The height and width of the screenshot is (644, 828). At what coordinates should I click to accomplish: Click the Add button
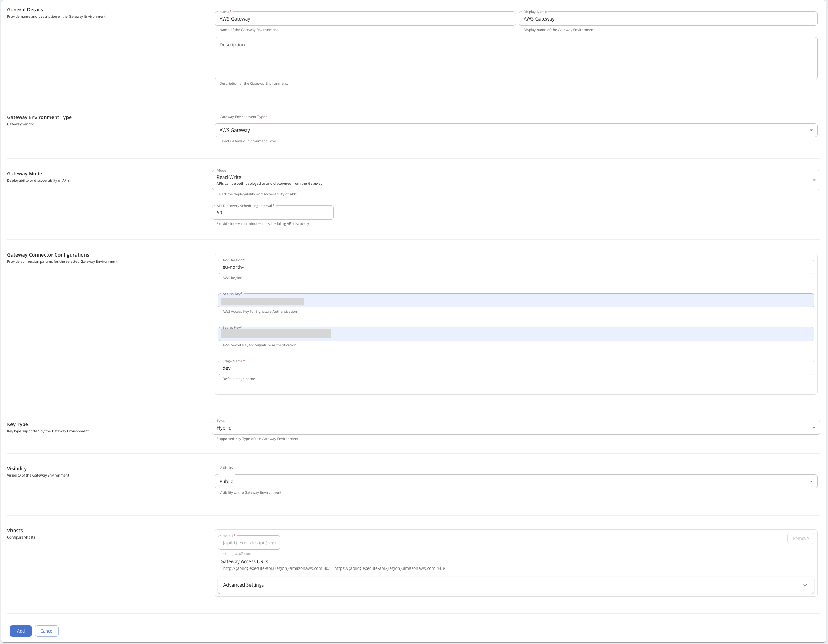click(x=21, y=631)
